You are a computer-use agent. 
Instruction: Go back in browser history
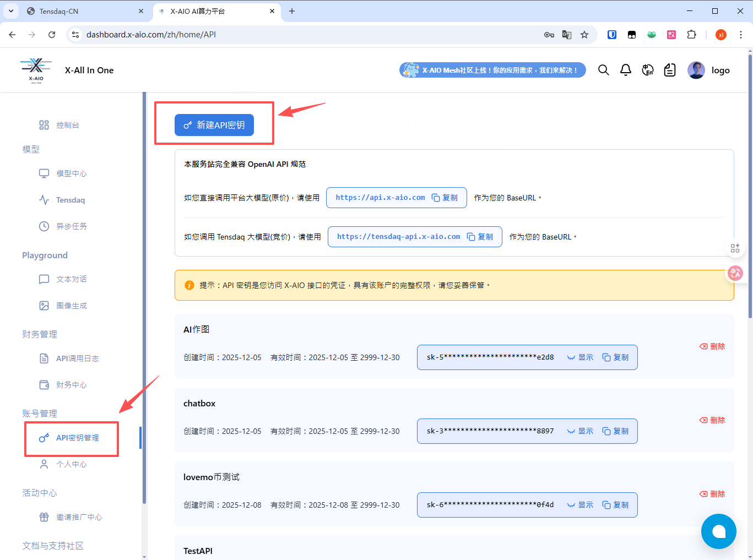click(x=12, y=35)
